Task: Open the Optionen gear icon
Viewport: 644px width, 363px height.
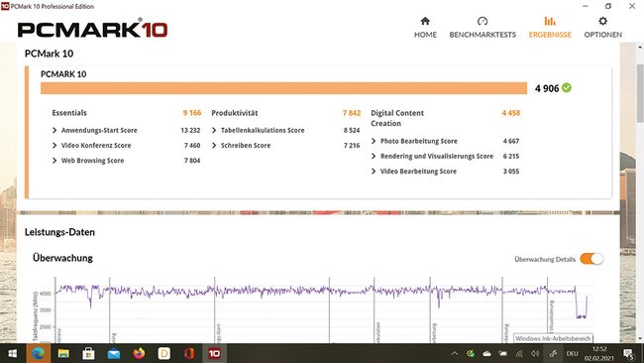Action: click(602, 21)
